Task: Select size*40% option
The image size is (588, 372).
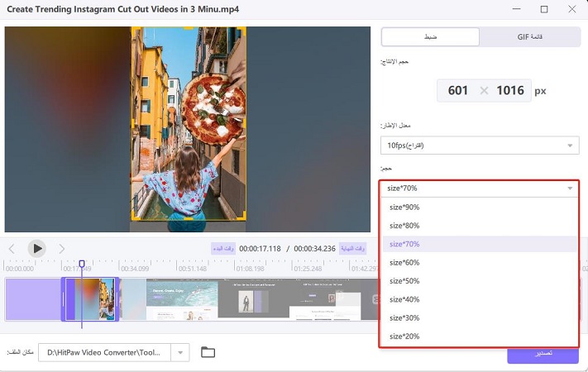Action: pos(480,299)
